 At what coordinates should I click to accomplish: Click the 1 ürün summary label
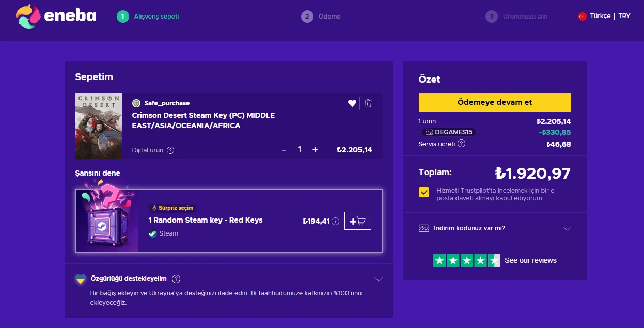[x=428, y=122]
